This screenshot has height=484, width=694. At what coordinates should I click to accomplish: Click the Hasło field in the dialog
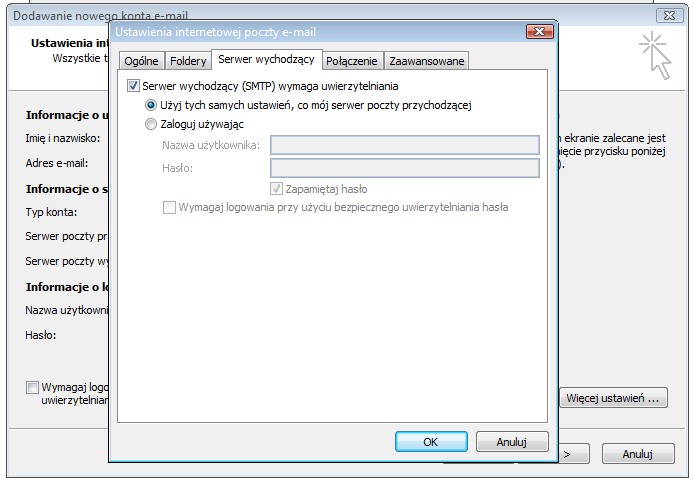tap(404, 168)
